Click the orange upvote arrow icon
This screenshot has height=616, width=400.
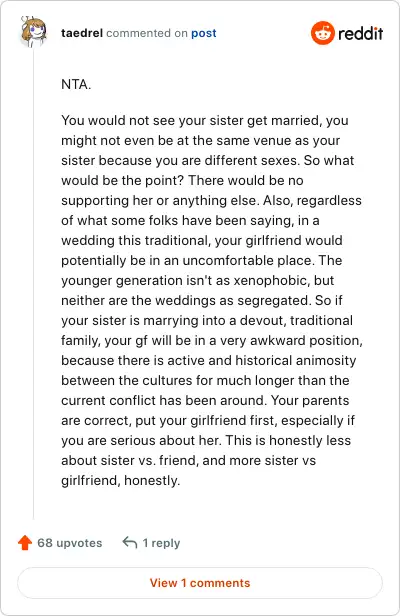point(25,543)
